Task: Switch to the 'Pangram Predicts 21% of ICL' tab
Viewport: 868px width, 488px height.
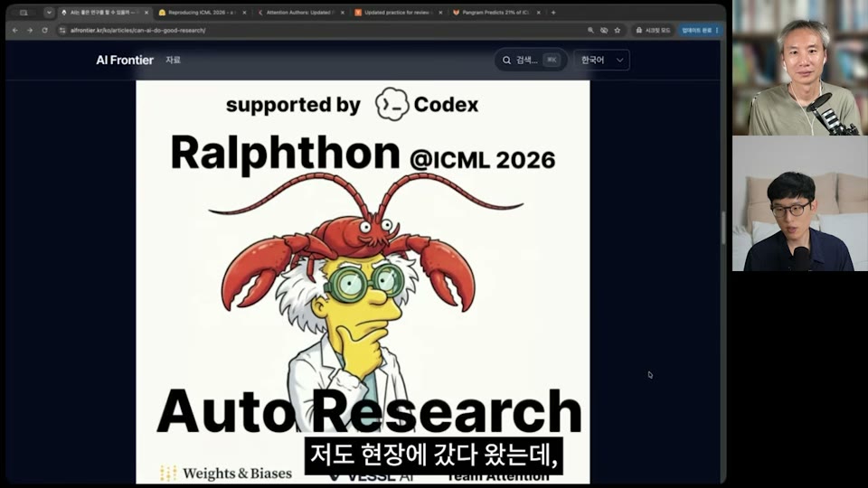Action: 495,12
